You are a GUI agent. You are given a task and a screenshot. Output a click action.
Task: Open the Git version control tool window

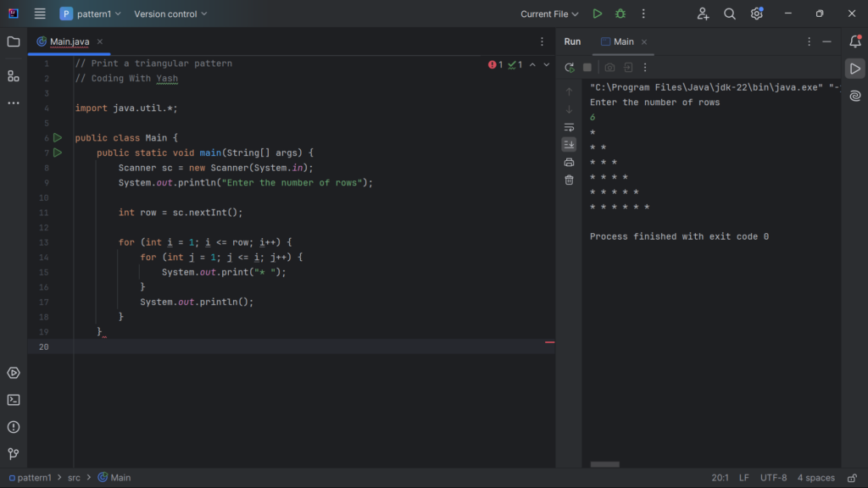[x=13, y=452]
